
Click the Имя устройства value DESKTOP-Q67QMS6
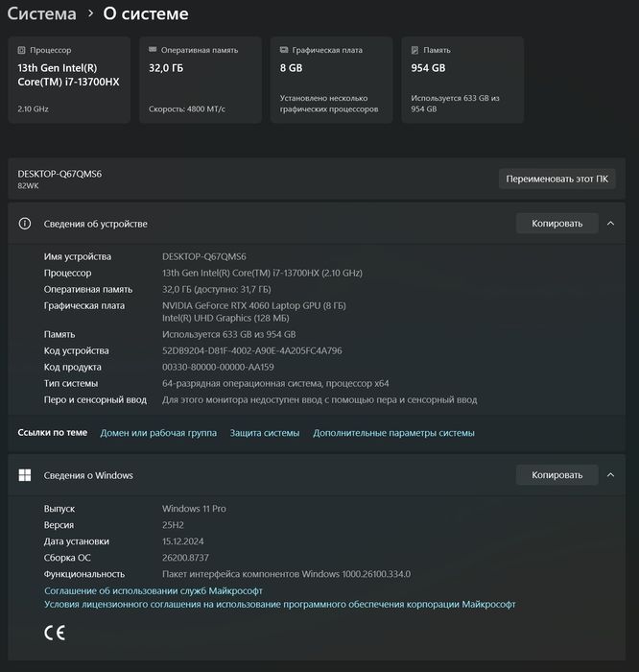coord(204,256)
